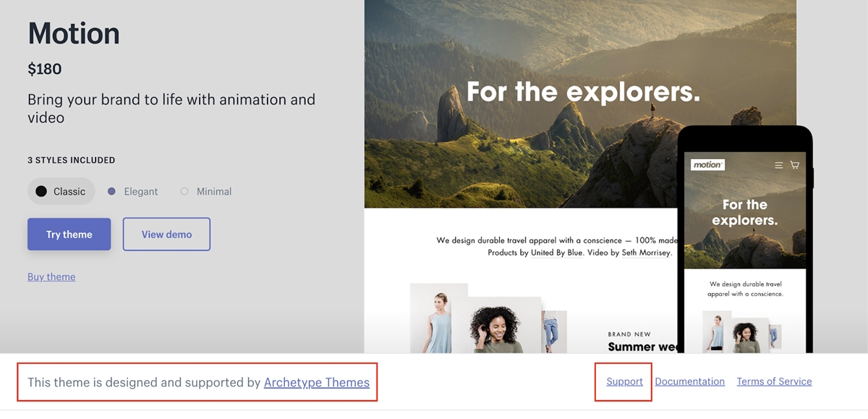868x419 pixels.
Task: Click the white Minimal color swatch
Action: coord(184,192)
